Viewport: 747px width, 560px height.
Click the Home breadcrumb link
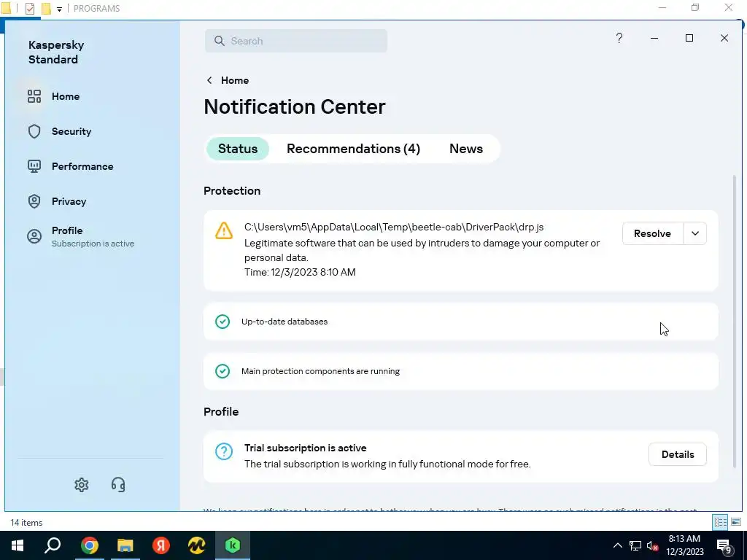pos(235,80)
